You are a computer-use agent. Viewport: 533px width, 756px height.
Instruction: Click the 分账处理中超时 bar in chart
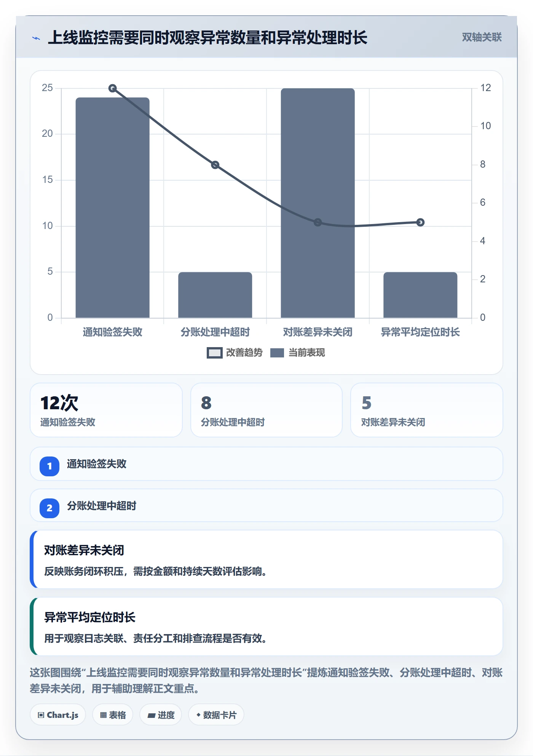pos(215,295)
